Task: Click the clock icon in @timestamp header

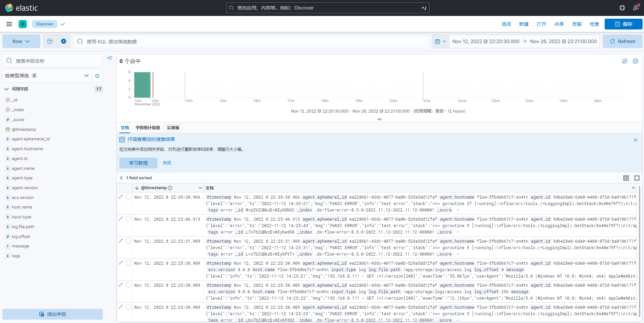Action: tap(170, 188)
